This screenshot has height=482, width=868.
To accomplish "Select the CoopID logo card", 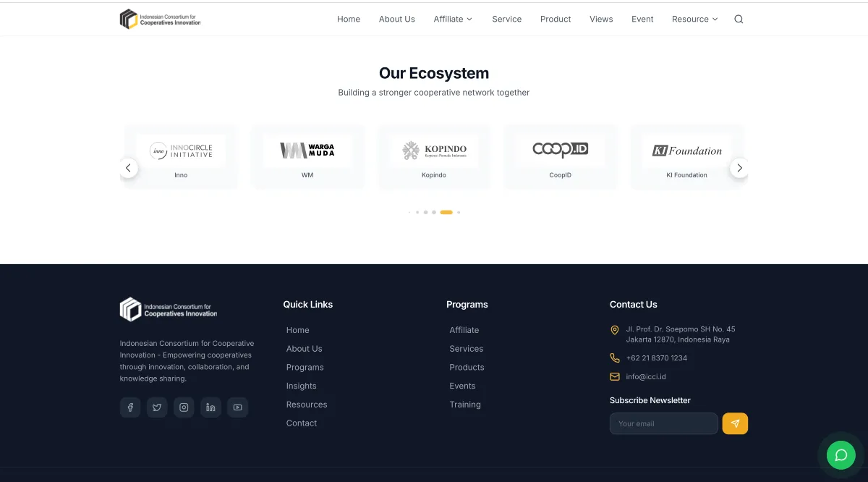I will pyautogui.click(x=561, y=157).
